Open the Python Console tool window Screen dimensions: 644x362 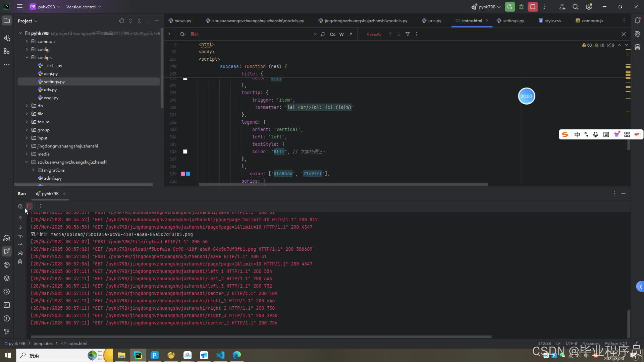(x=7, y=265)
